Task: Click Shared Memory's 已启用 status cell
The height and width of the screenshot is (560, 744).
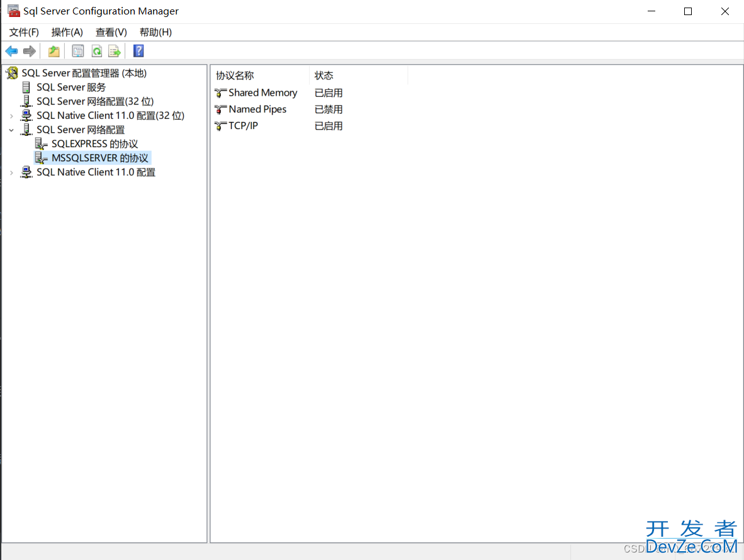Action: point(329,93)
